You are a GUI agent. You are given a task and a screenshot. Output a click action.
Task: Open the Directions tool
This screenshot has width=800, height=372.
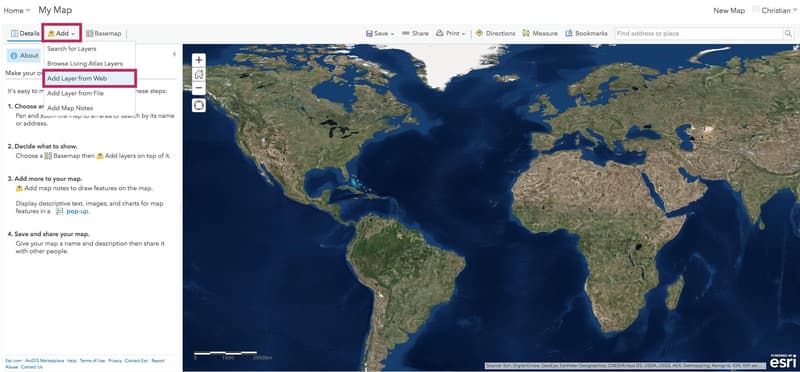(x=495, y=33)
